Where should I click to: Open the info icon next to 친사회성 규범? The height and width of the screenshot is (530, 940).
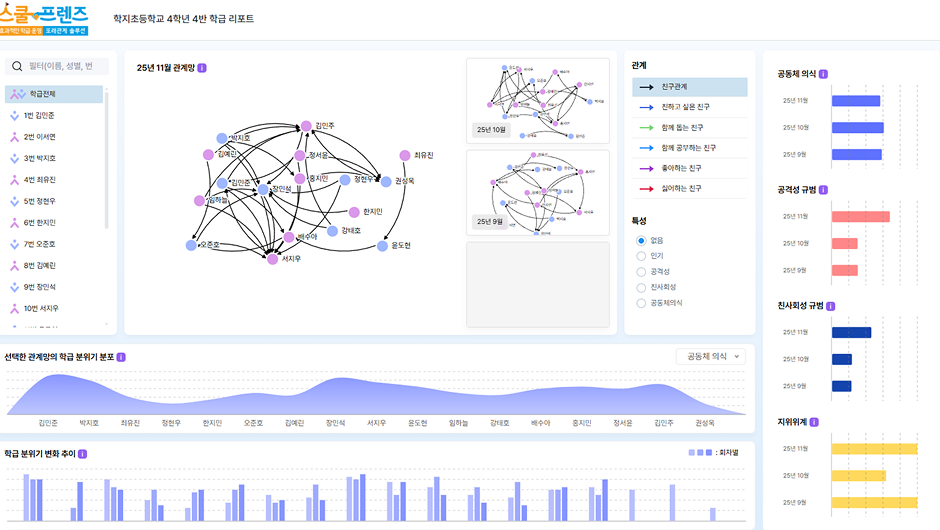(x=831, y=306)
